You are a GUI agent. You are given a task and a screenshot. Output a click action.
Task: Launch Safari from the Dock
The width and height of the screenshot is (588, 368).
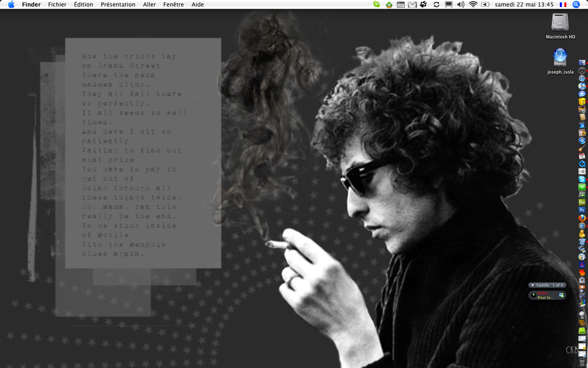click(x=582, y=78)
